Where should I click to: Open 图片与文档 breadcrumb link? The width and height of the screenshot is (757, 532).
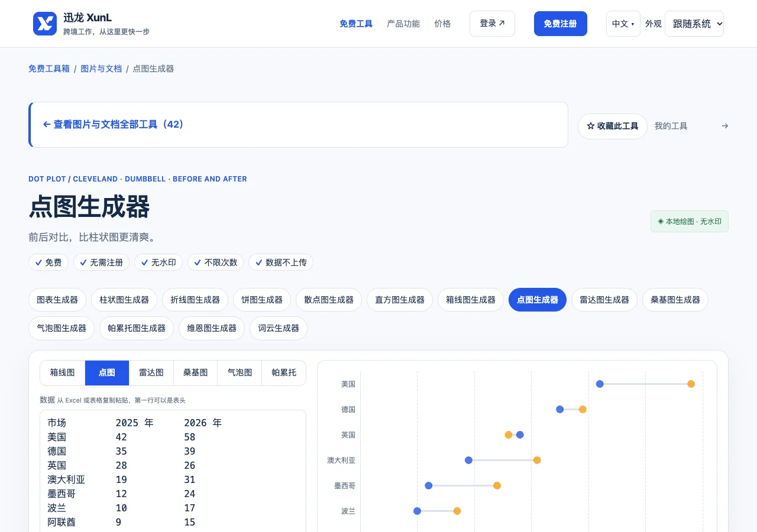point(101,69)
